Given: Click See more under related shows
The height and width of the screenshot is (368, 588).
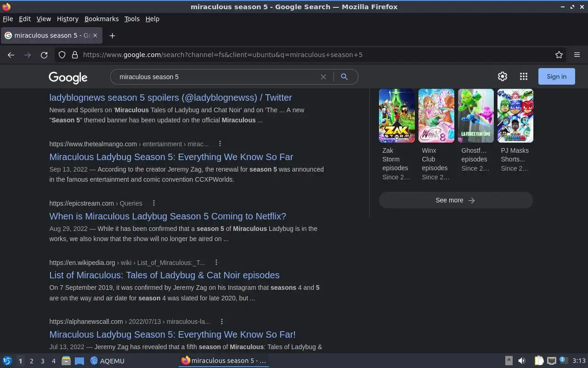Looking at the screenshot, I should tap(456, 200).
